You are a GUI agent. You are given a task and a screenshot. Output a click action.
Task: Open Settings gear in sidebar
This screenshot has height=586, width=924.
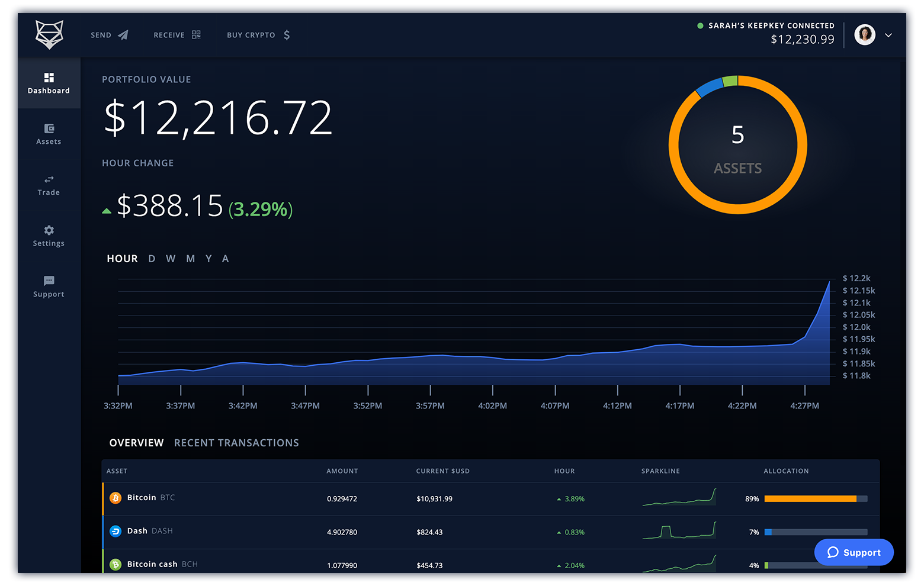tap(49, 230)
